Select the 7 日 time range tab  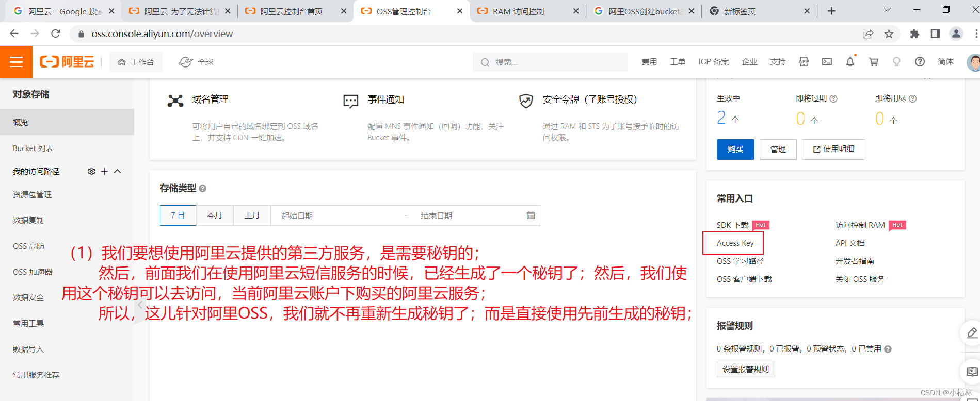(178, 215)
